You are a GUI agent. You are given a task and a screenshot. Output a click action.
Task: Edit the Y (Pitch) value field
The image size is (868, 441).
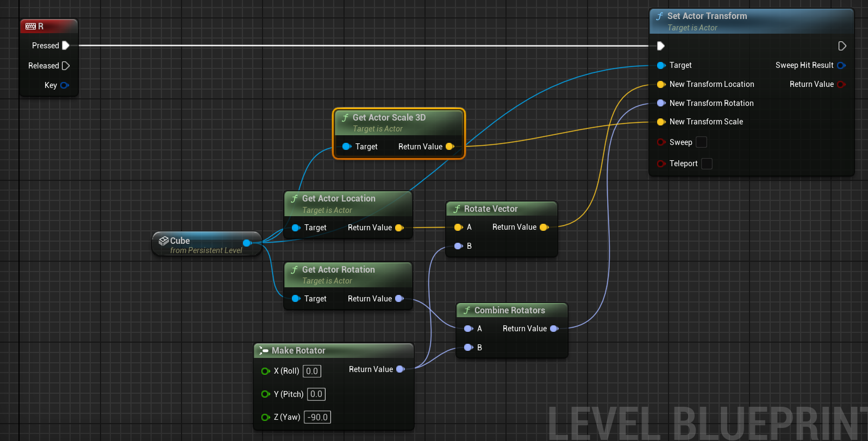316,394
